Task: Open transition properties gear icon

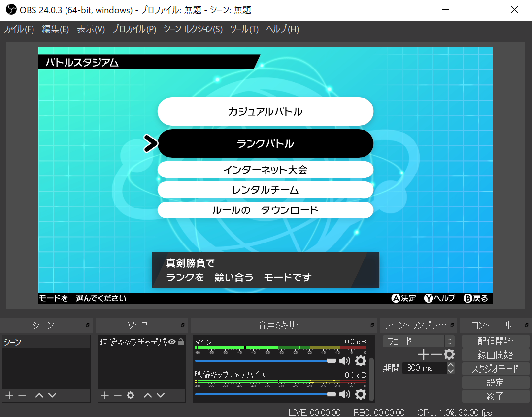Action: point(449,354)
